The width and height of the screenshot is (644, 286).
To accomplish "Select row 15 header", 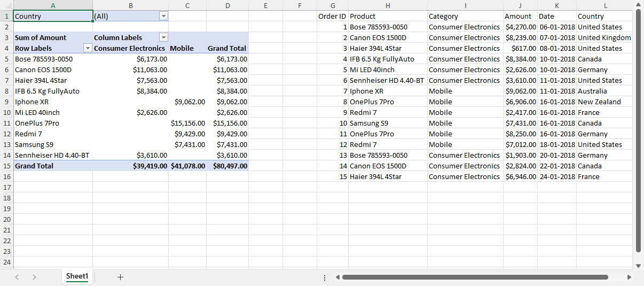I will pos(6,166).
